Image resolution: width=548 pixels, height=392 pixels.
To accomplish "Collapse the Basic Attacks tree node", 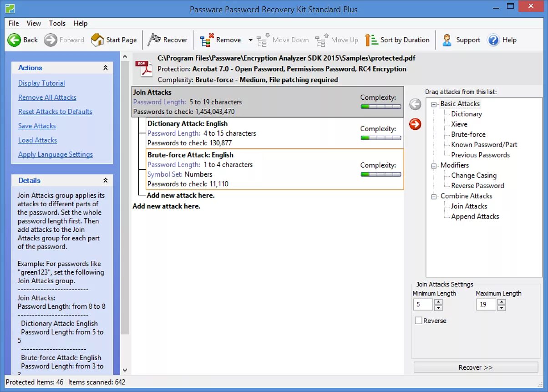I will click(434, 104).
